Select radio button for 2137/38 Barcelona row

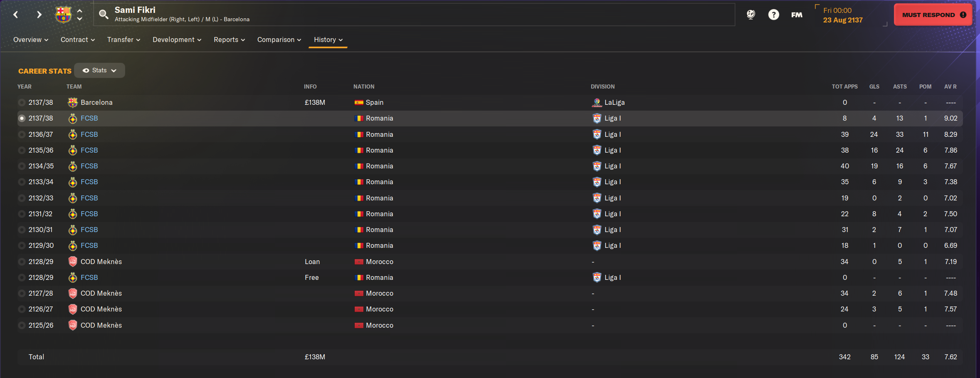22,102
